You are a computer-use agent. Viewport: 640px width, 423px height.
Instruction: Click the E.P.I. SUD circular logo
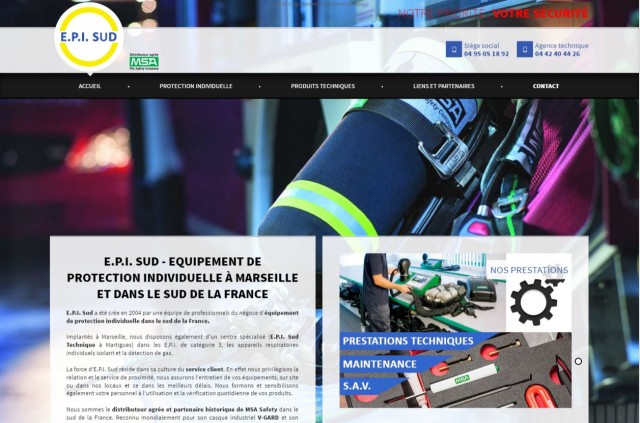point(89,37)
